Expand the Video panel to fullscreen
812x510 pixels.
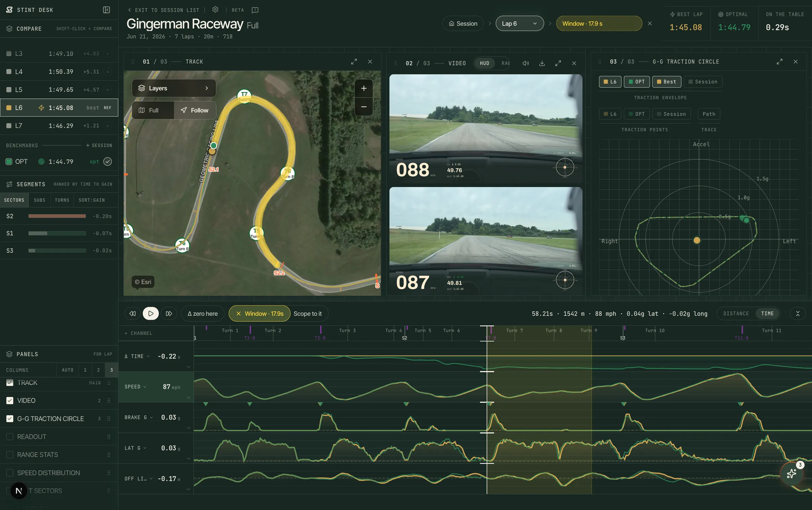point(558,63)
